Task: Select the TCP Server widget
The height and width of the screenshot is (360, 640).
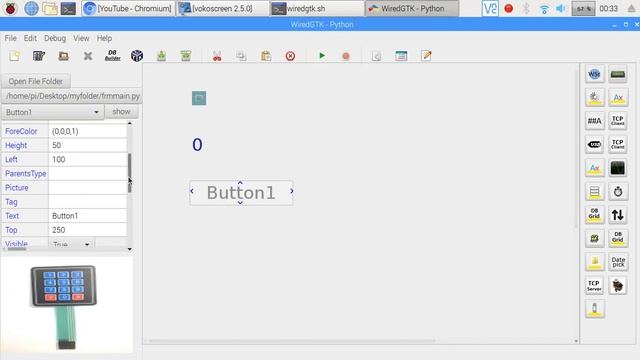Action: [x=594, y=285]
